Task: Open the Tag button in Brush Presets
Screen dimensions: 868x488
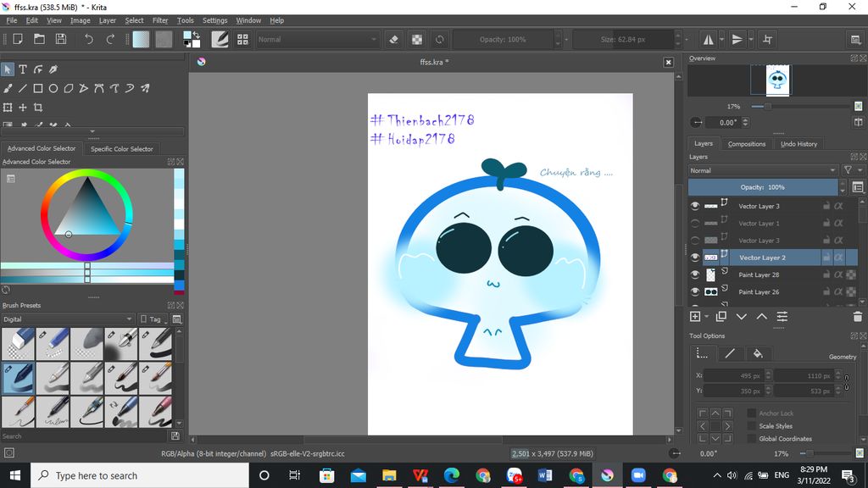Action: [151, 319]
